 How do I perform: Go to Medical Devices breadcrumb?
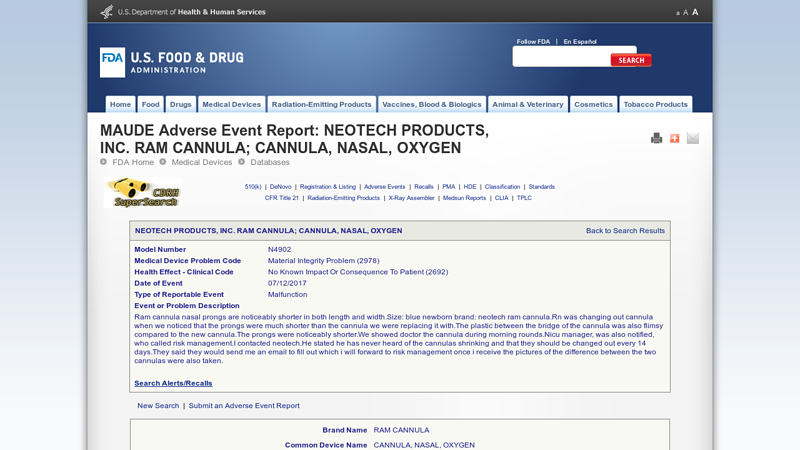(x=202, y=162)
